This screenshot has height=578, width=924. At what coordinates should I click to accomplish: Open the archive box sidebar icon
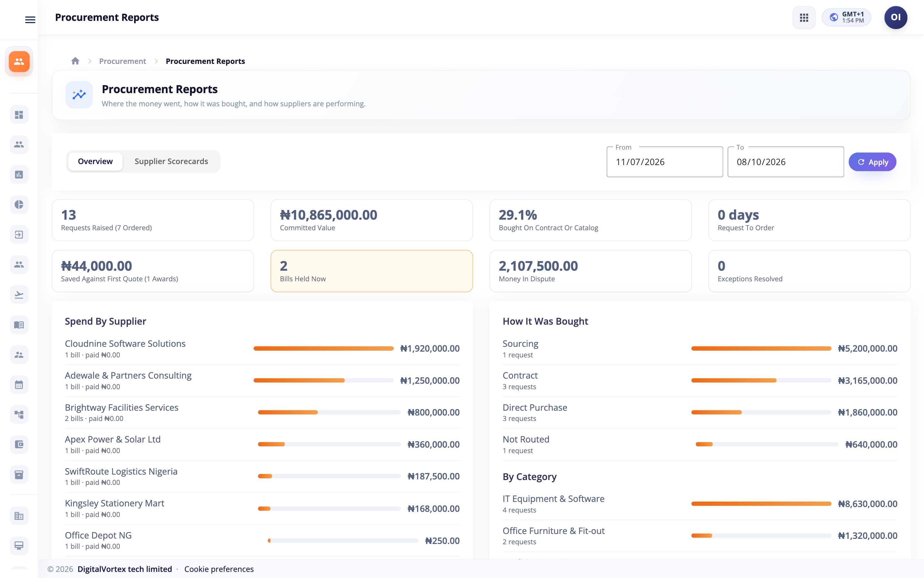coord(19,475)
